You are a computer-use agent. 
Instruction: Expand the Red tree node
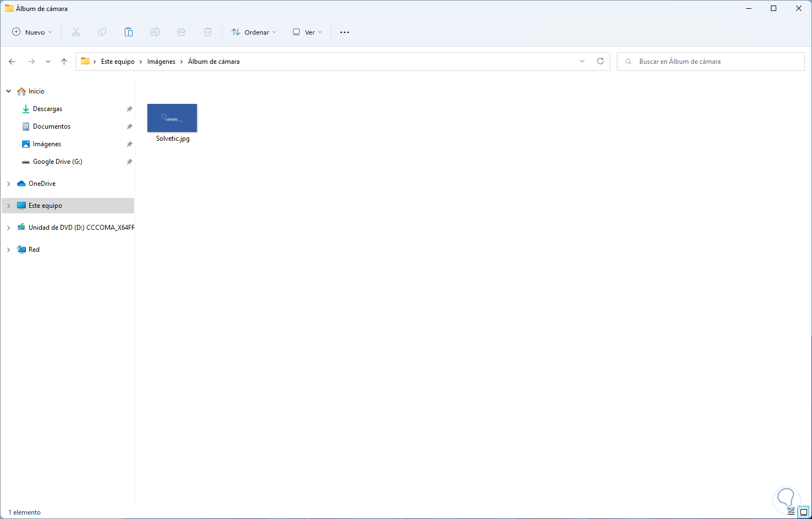point(9,250)
